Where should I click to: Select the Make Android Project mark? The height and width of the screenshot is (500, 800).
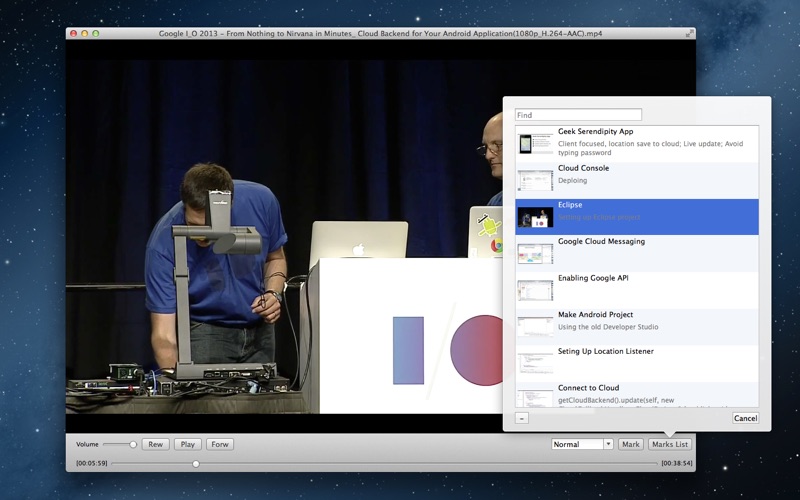coord(637,327)
